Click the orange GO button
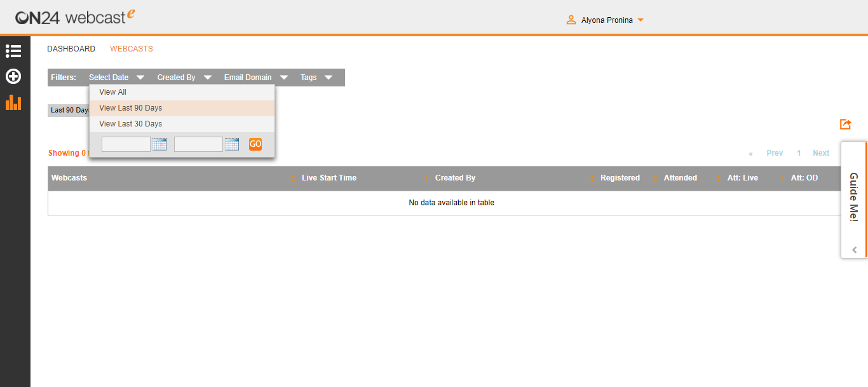Image resolution: width=868 pixels, height=387 pixels. click(x=255, y=144)
